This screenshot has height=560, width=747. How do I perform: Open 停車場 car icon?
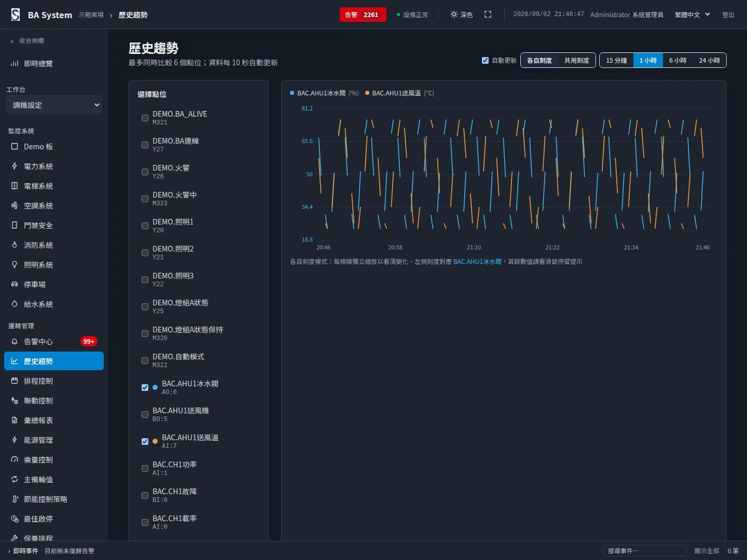[15, 285]
